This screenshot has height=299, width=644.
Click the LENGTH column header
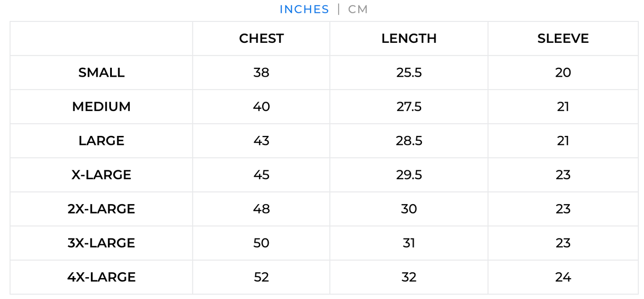point(409,39)
